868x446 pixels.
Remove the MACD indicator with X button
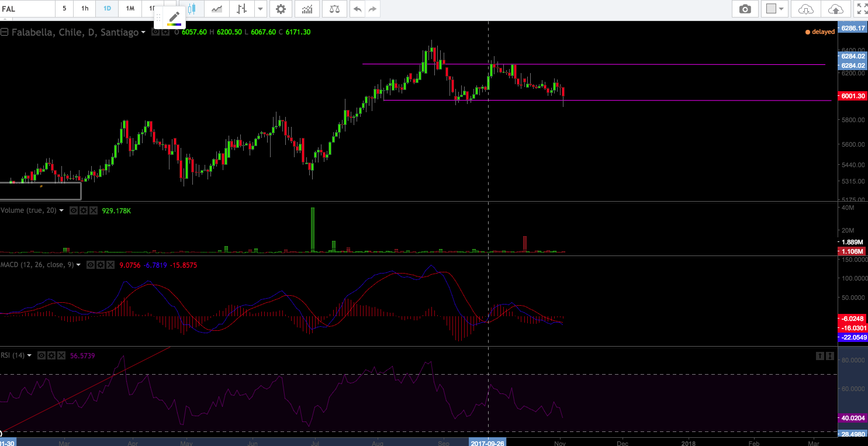(x=109, y=265)
